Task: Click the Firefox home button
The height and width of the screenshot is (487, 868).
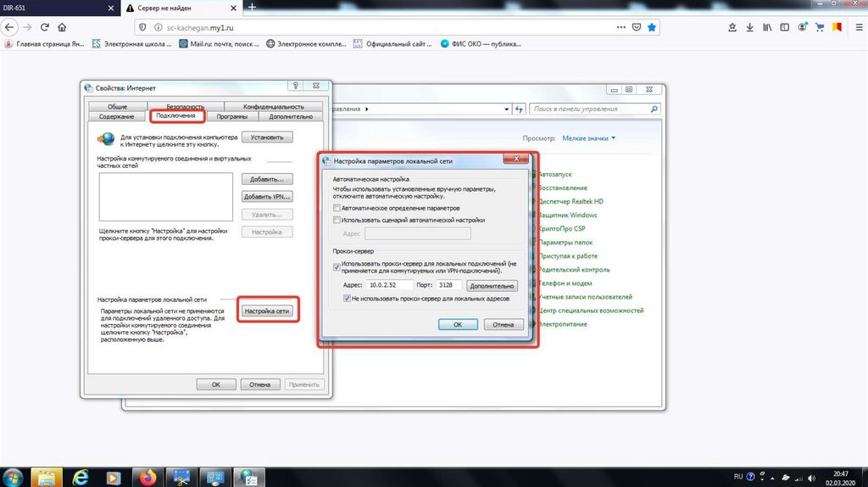Action: (x=61, y=27)
